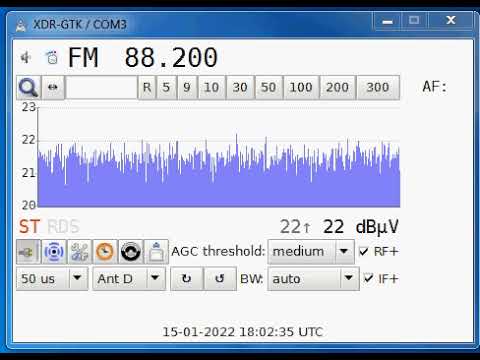The image size is (480, 360).
Task: Click the double-arrow frequency jump button
Action: point(53,87)
